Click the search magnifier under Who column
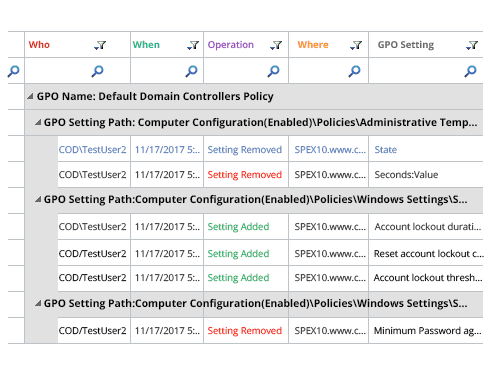Viewport: 500px width, 390px height. tap(97, 71)
